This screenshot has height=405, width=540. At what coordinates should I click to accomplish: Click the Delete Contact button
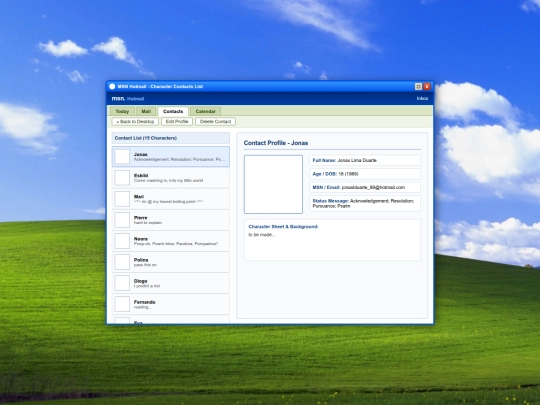pos(215,122)
